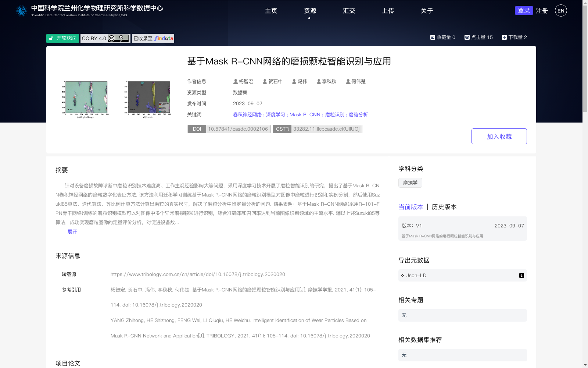Open the 汇交 menu item

pos(349,11)
